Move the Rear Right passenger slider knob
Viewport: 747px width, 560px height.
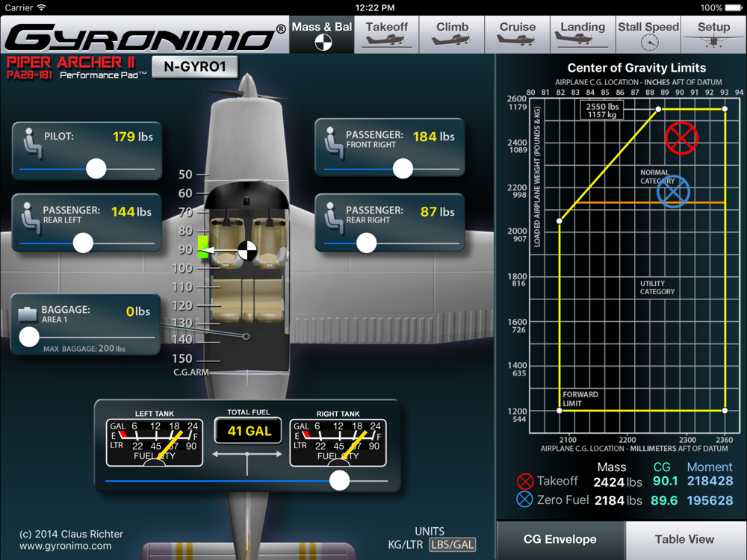pos(366,243)
